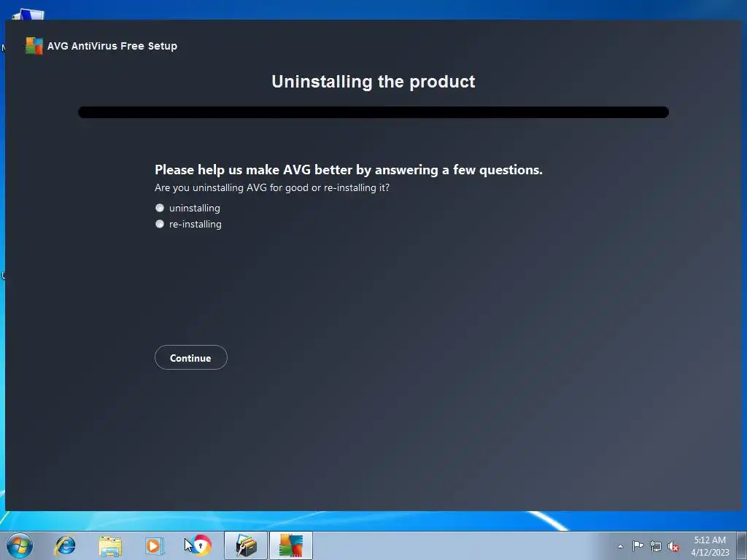Choose the 're-installing' radio option

pos(160,224)
